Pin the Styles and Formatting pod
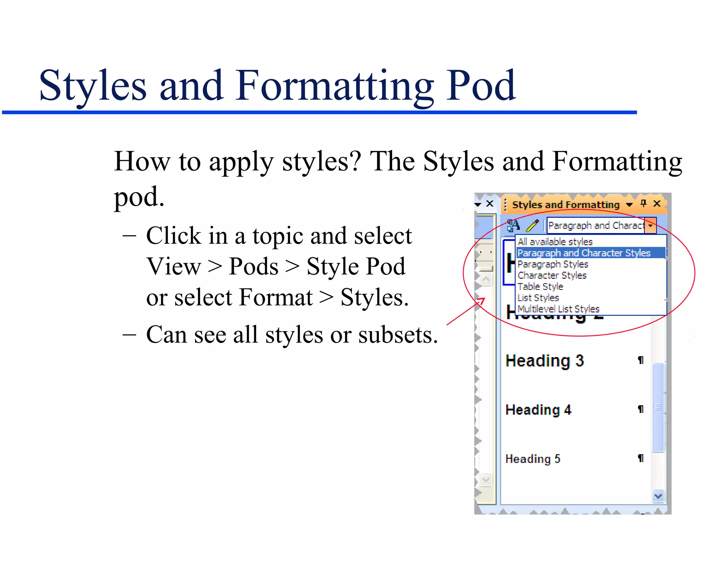The width and height of the screenshot is (728, 562). (643, 204)
